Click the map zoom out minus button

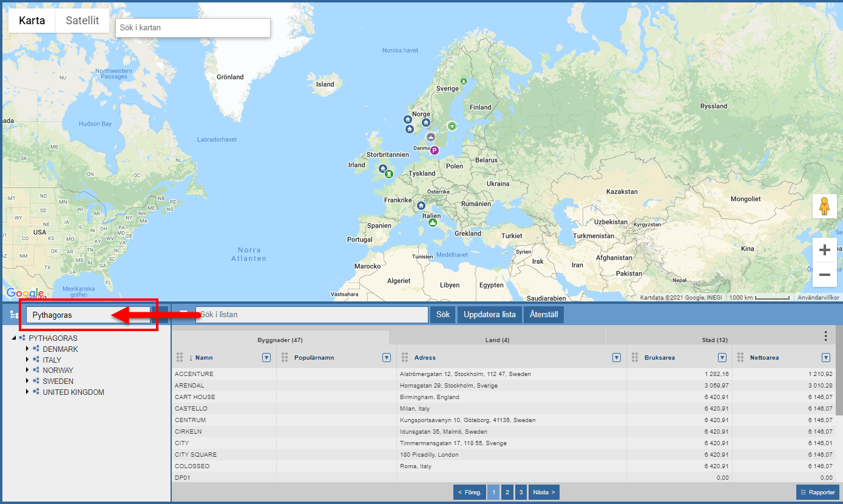click(824, 275)
